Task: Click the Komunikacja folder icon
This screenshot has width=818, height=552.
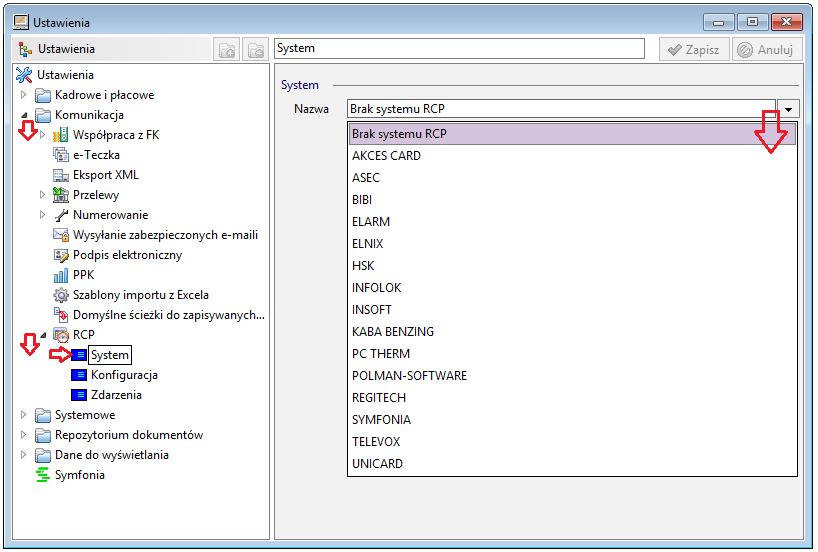Action: pos(43,115)
